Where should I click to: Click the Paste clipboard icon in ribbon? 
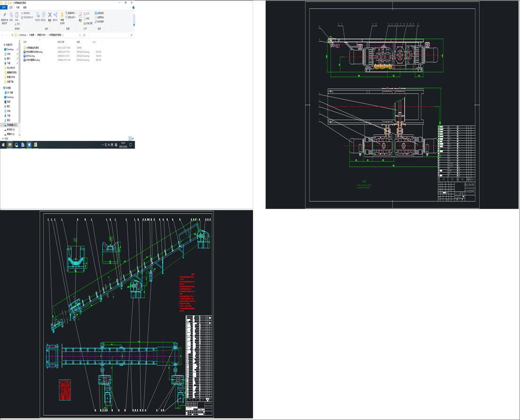(16, 15)
